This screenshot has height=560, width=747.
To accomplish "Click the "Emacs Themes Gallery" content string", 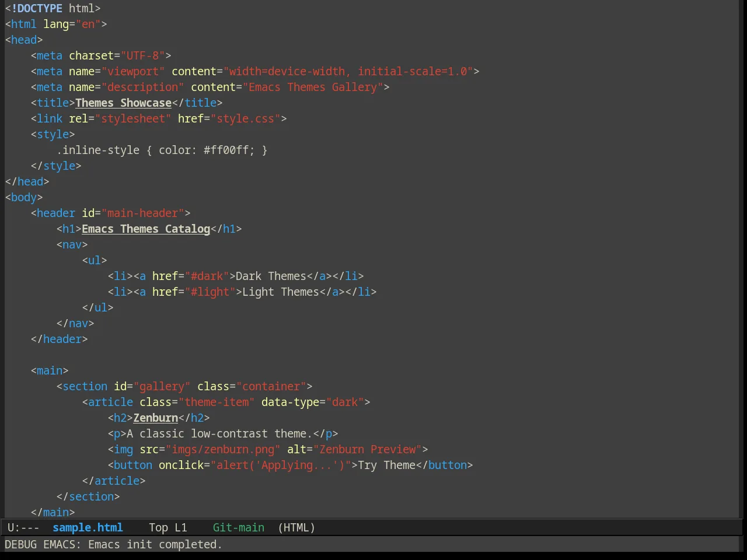I will point(313,87).
